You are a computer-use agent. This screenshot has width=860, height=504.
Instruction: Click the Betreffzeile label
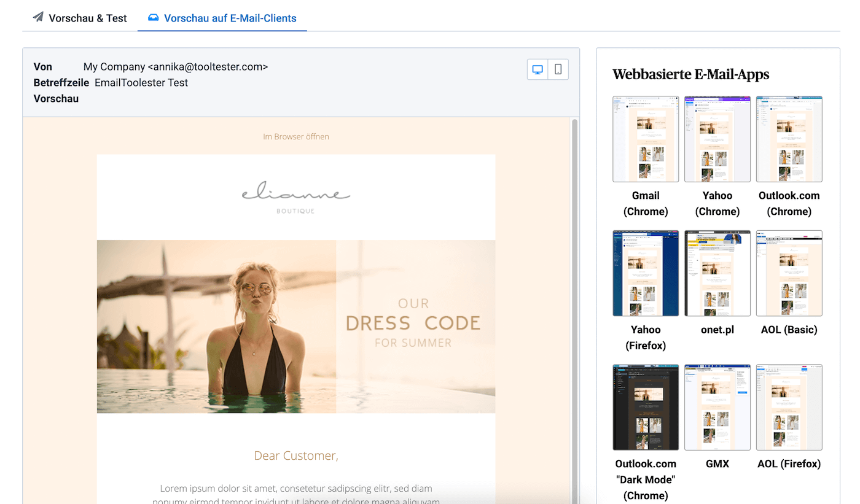[61, 82]
